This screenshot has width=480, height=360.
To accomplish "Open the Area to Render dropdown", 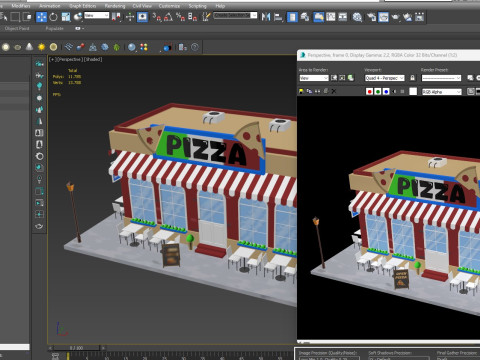I will (314, 78).
